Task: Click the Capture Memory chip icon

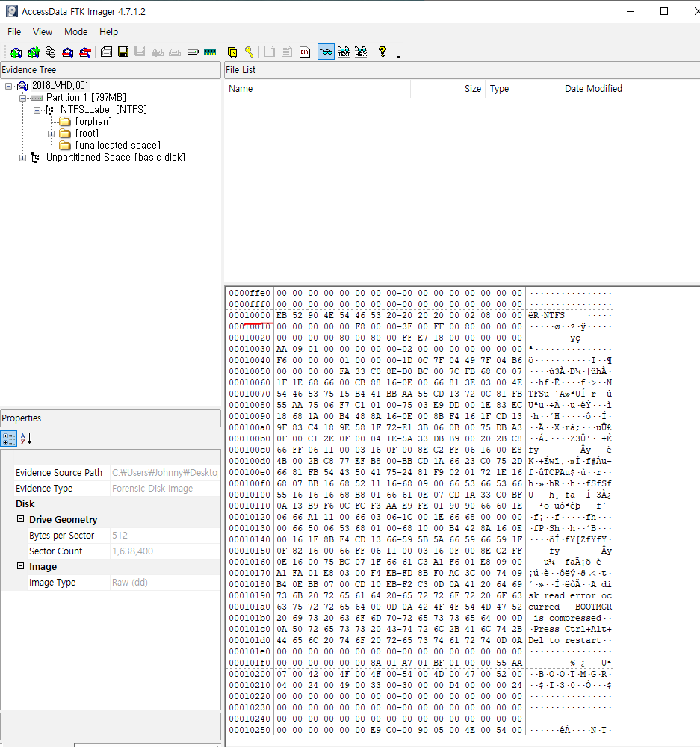Action: coord(210,52)
